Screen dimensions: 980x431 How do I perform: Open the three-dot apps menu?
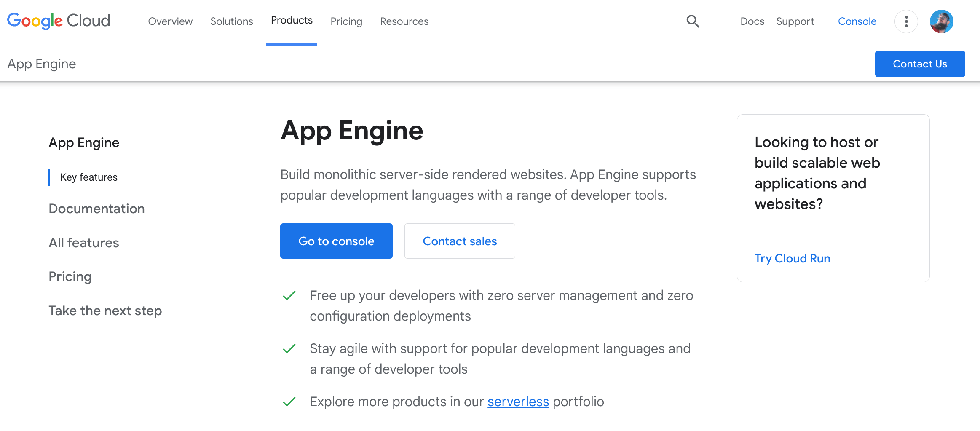(x=906, y=21)
